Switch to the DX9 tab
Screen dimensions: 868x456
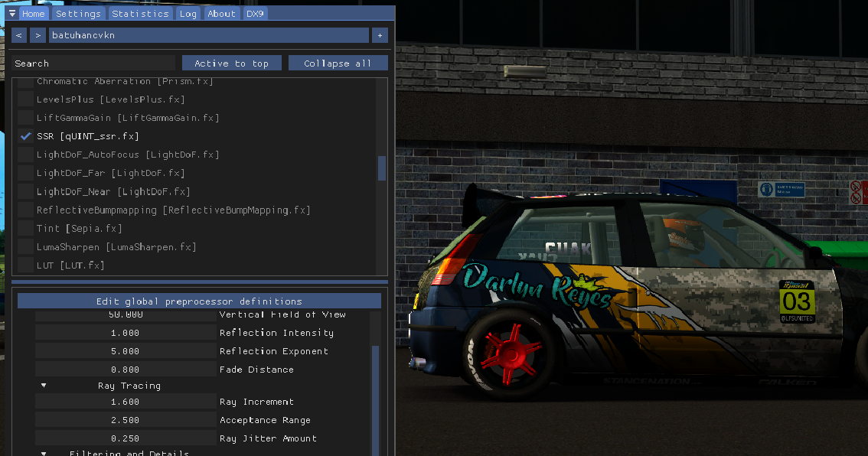[x=255, y=13]
